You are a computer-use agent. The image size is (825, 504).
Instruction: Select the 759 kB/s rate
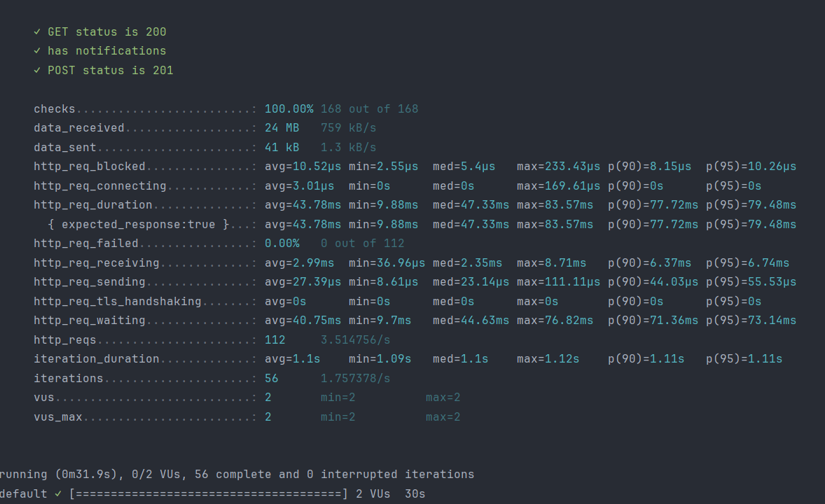coord(348,128)
